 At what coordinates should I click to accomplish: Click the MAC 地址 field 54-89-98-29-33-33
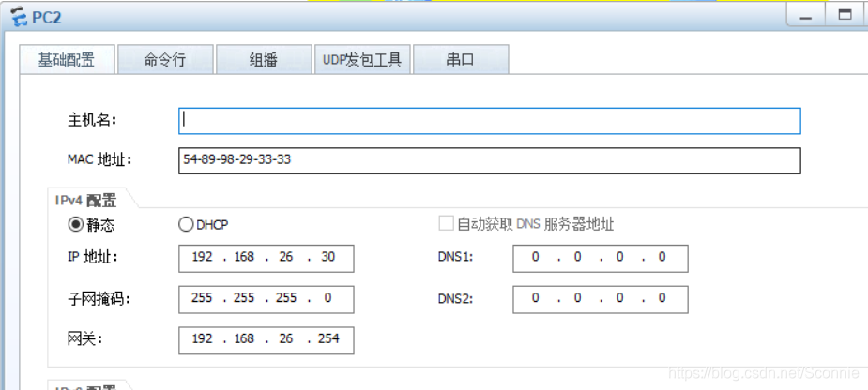489,160
